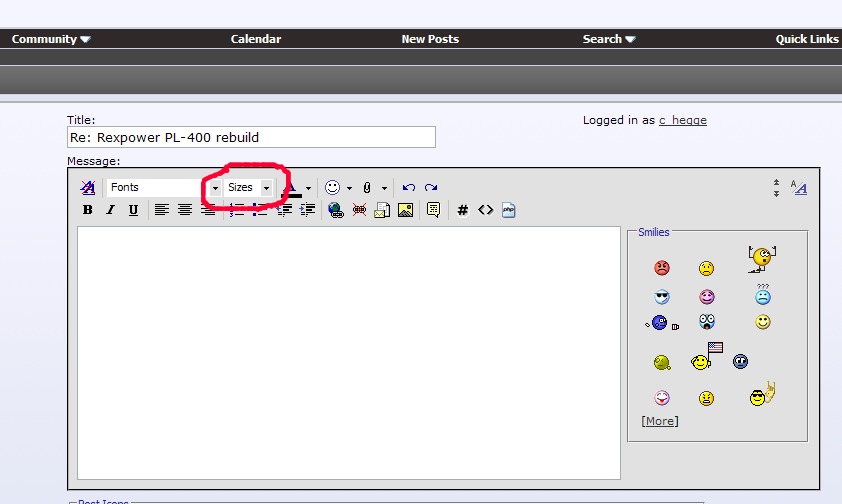
Task: Redo the last undone edit
Action: tap(431, 187)
